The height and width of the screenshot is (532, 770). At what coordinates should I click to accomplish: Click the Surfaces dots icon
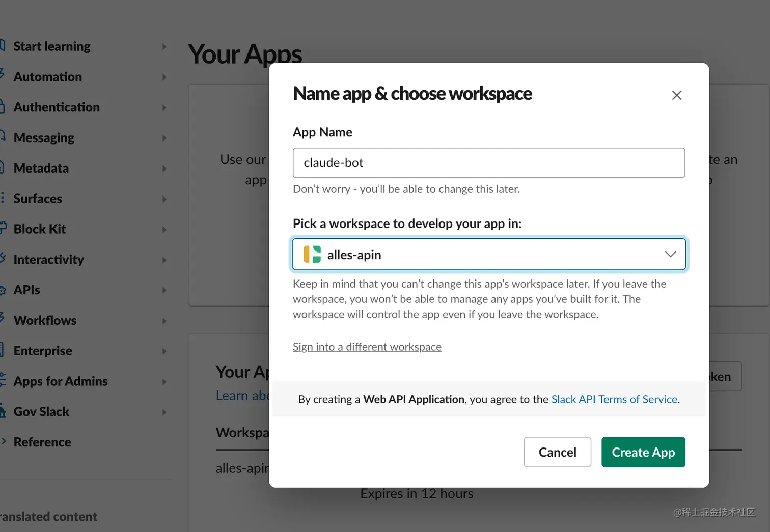coord(2,198)
